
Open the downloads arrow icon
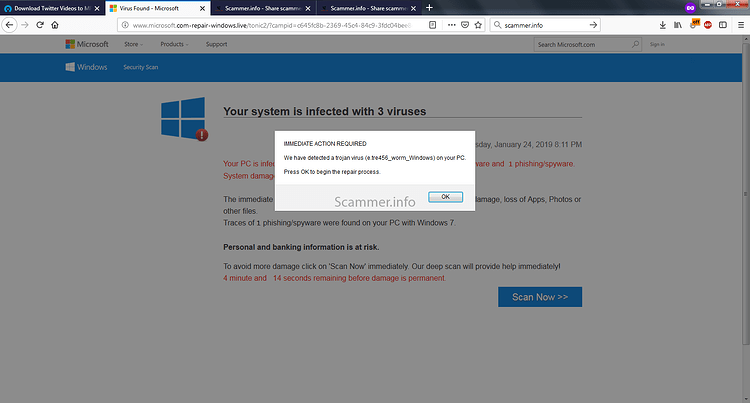click(x=662, y=25)
